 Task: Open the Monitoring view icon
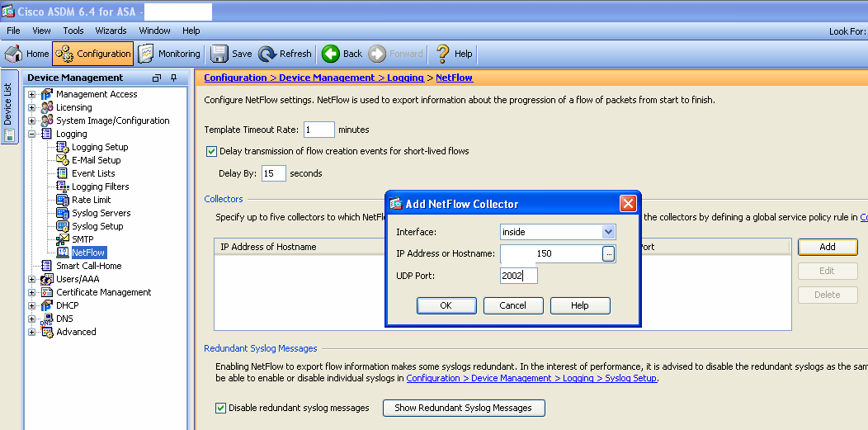click(146, 54)
